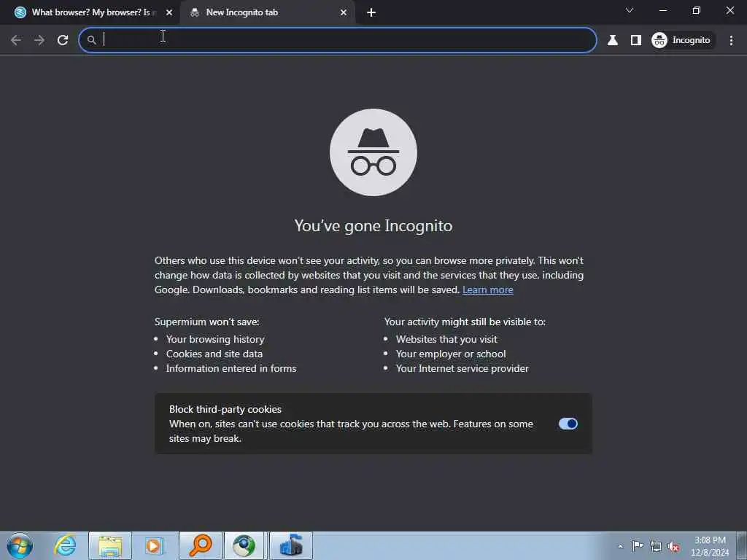Open the Windows Start orb
747x560 pixels.
[x=20, y=545]
